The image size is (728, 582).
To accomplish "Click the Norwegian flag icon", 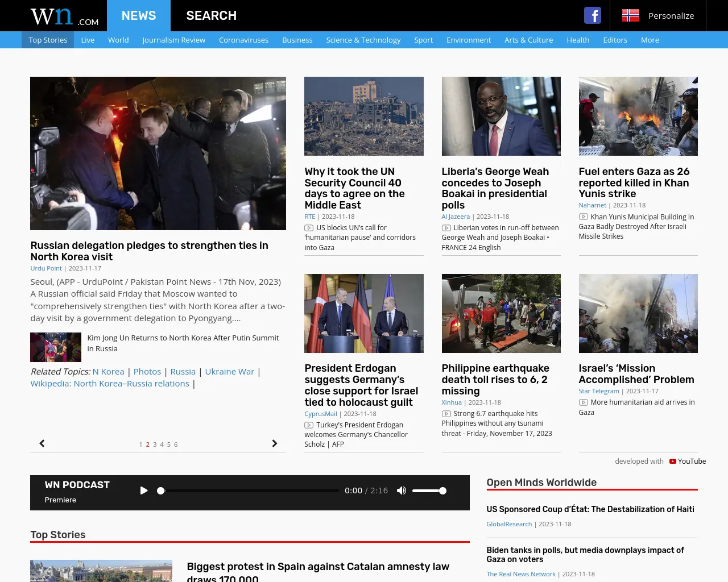I will tap(630, 15).
